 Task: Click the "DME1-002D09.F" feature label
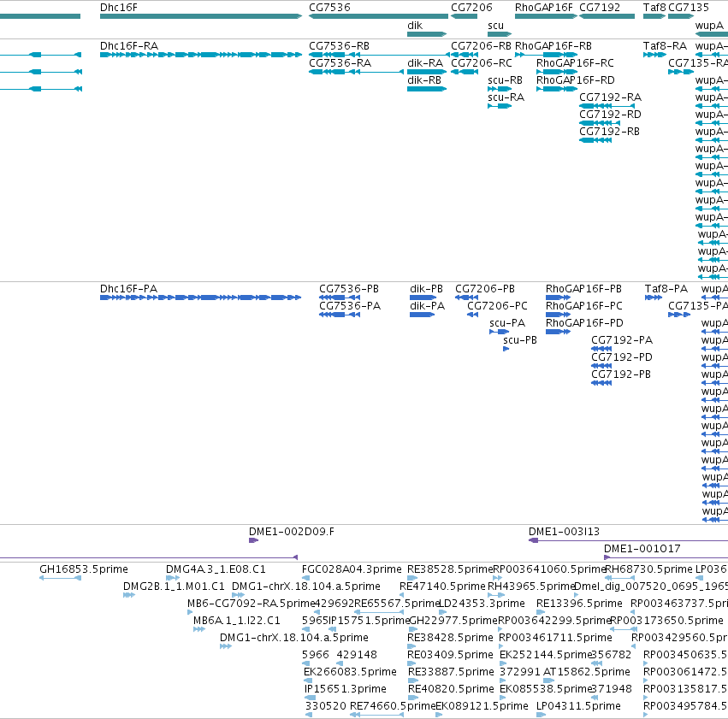click(292, 532)
